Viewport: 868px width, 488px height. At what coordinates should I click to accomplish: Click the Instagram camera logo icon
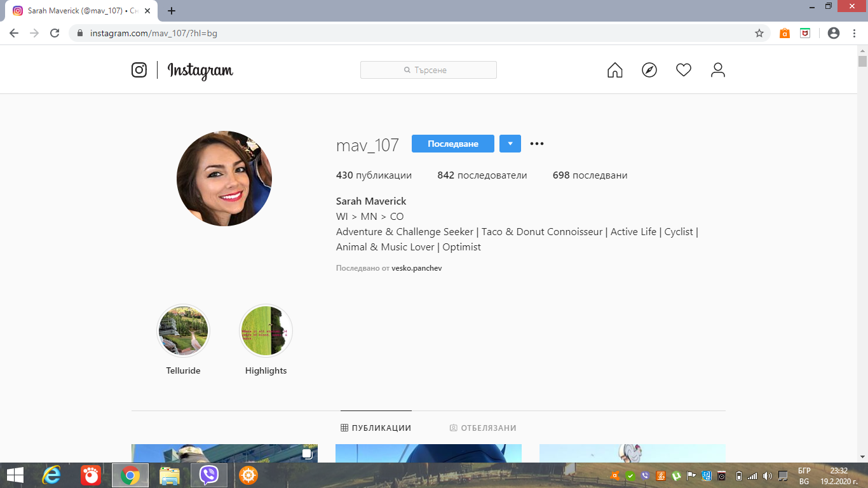point(139,70)
